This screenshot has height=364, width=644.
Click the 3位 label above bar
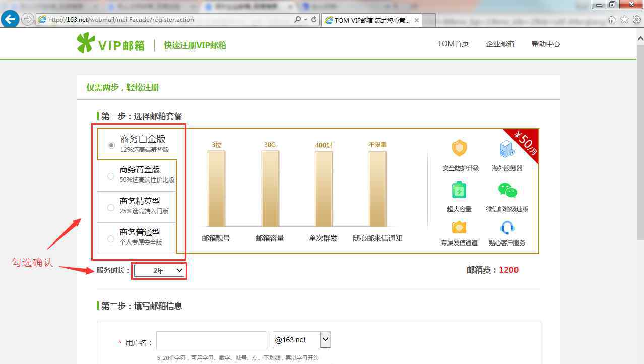[x=217, y=145]
